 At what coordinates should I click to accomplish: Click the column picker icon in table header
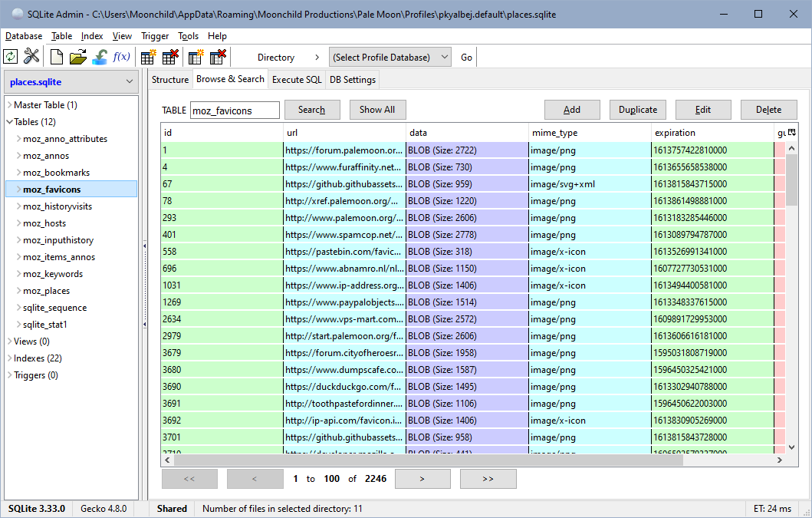click(792, 132)
